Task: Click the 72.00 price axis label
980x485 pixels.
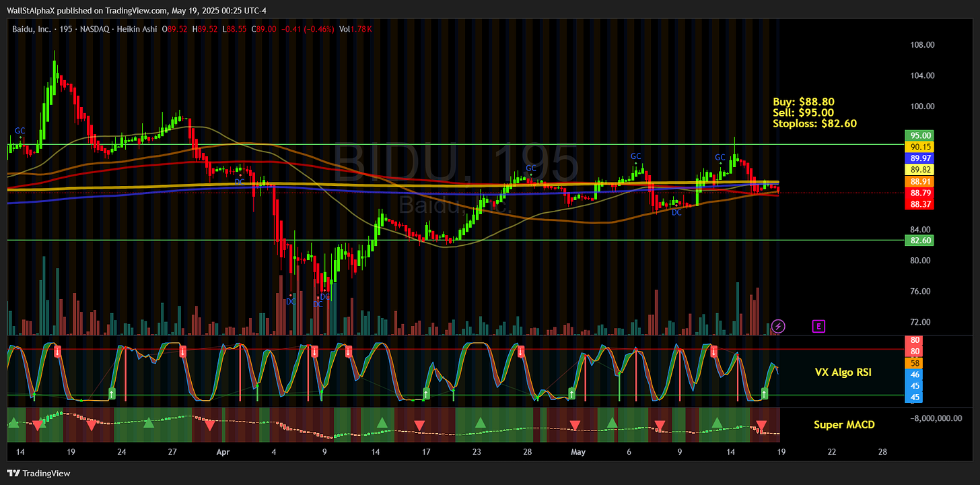Action: point(919,322)
